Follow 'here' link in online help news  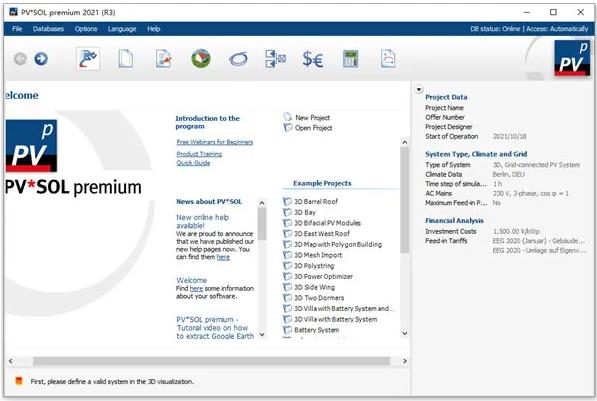pos(223,257)
